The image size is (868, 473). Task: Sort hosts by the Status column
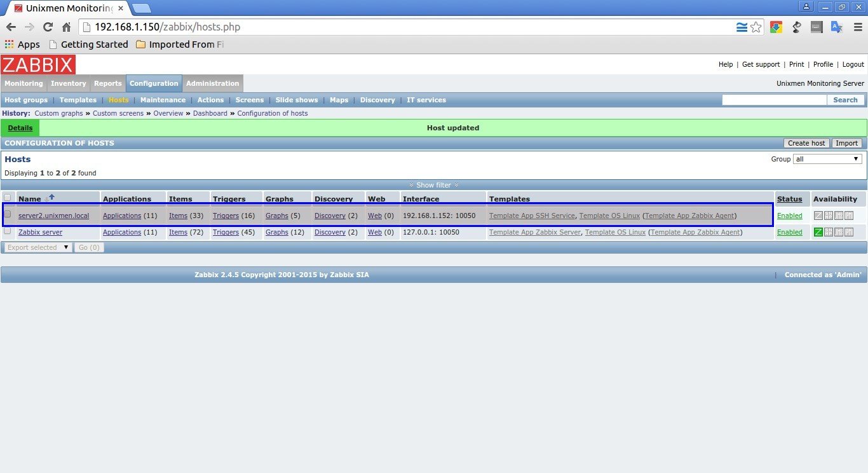[789, 199]
